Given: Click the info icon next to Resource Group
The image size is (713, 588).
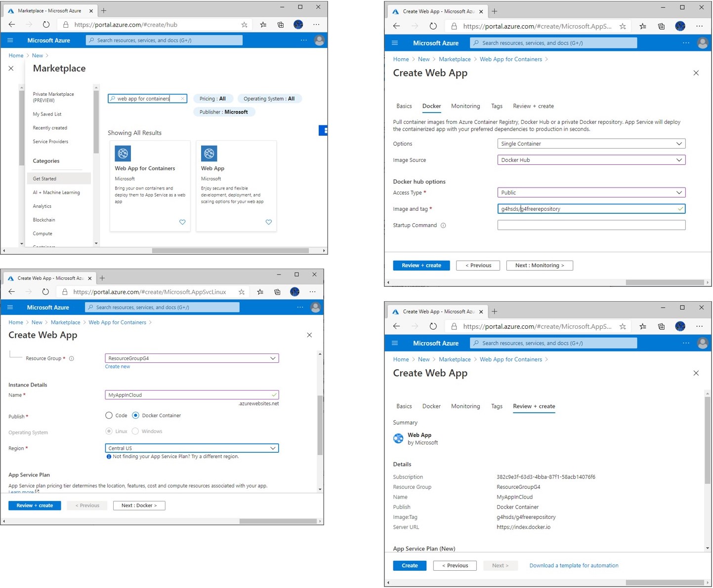Looking at the screenshot, I should [x=72, y=358].
